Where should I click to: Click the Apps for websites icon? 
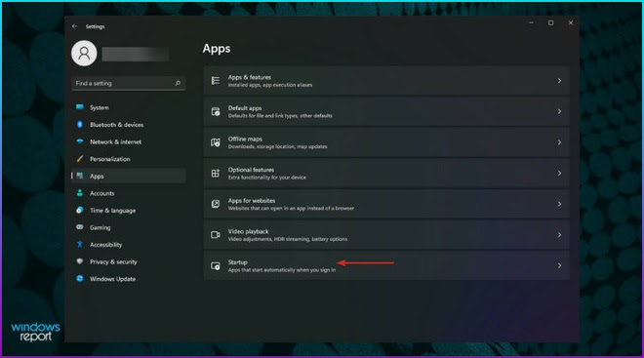[216, 204]
